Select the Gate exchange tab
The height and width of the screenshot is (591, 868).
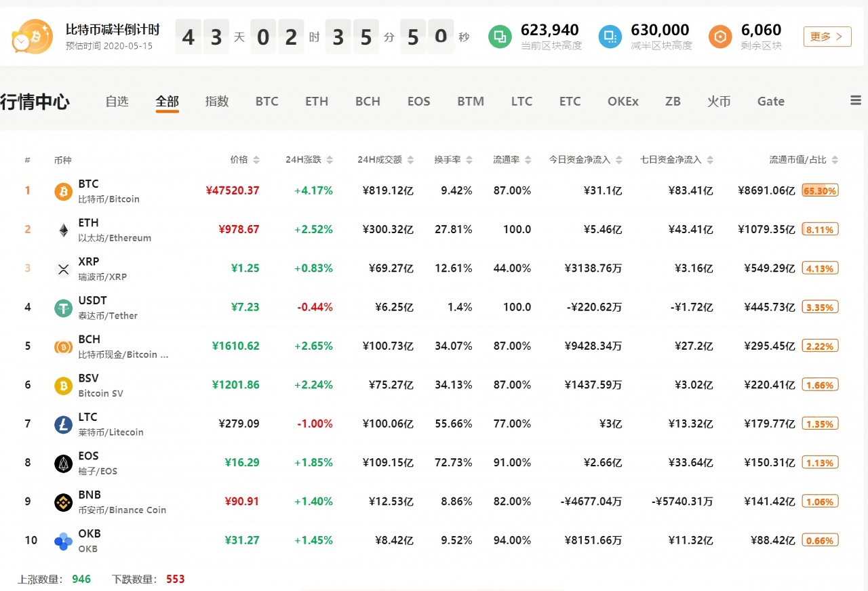(771, 101)
